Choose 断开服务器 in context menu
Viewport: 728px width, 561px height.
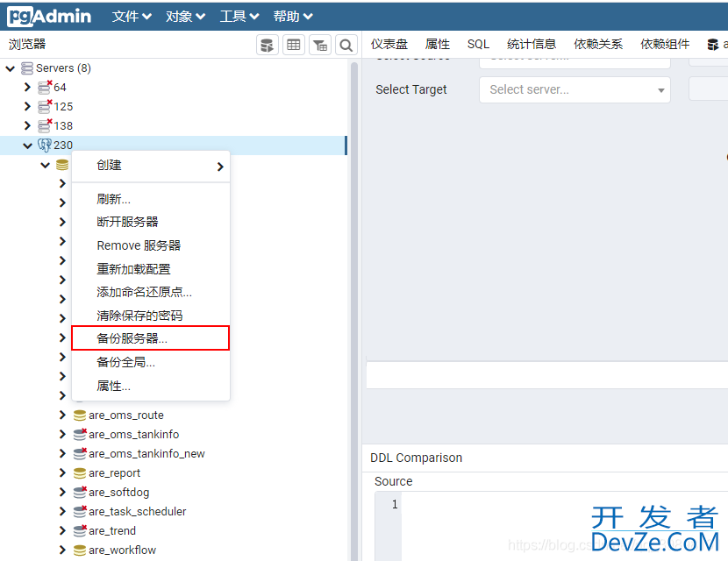point(151,223)
